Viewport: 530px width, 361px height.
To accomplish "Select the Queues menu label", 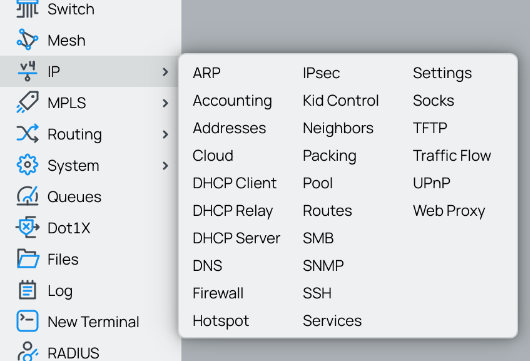I will 74,197.
